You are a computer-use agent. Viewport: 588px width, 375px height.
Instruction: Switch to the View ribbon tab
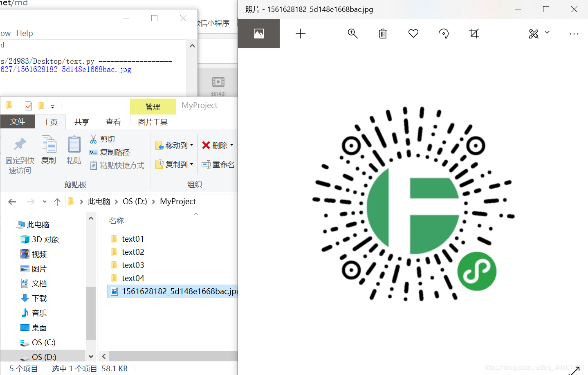[113, 122]
